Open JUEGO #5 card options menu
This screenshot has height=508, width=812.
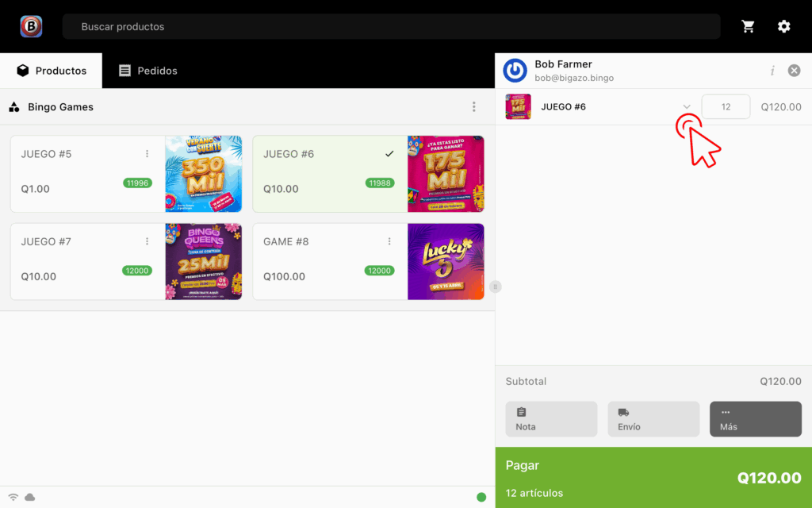point(147,154)
